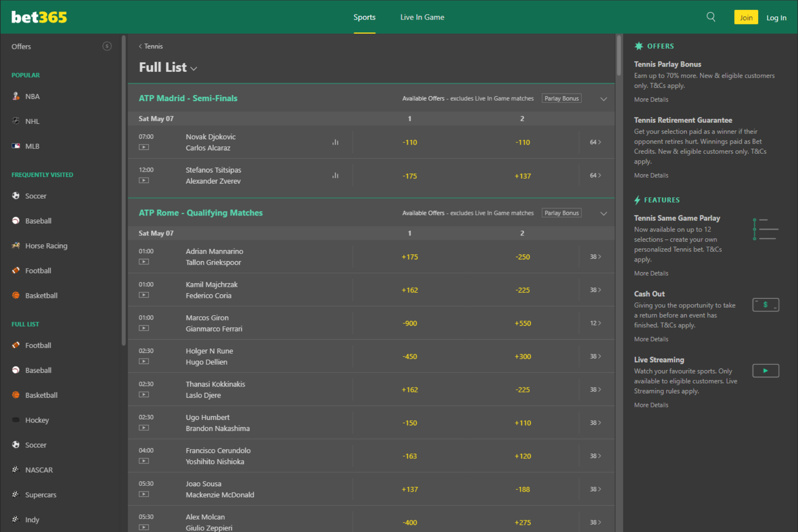Click stream icon for Humbert vs Nakashima
Viewport: 798px width, 532px height.
coord(144,428)
